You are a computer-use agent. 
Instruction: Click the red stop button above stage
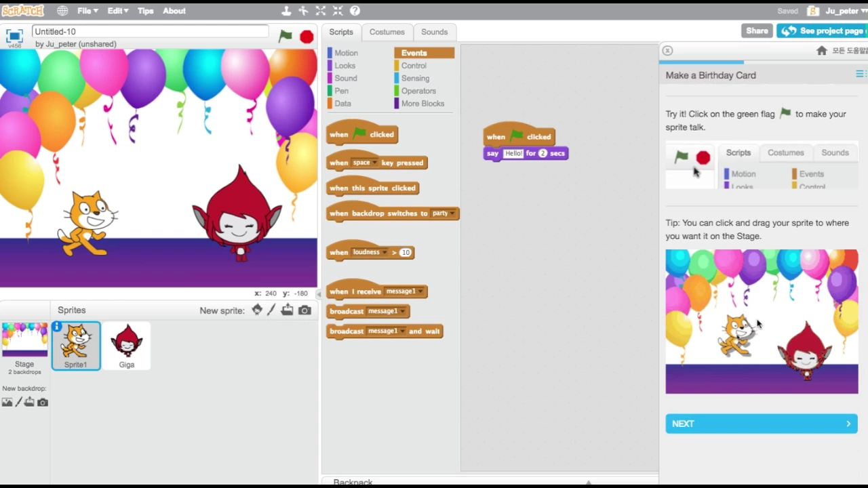307,37
